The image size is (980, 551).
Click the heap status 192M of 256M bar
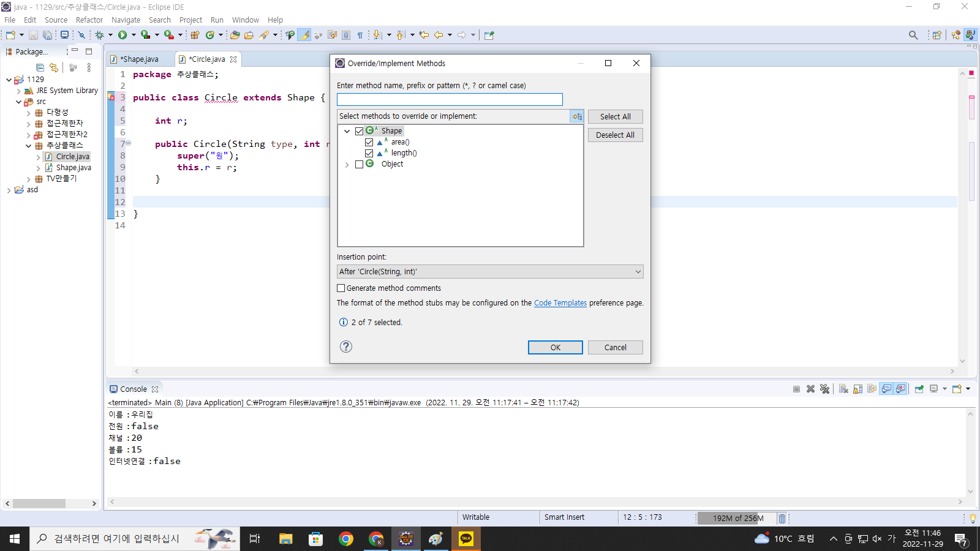[737, 518]
